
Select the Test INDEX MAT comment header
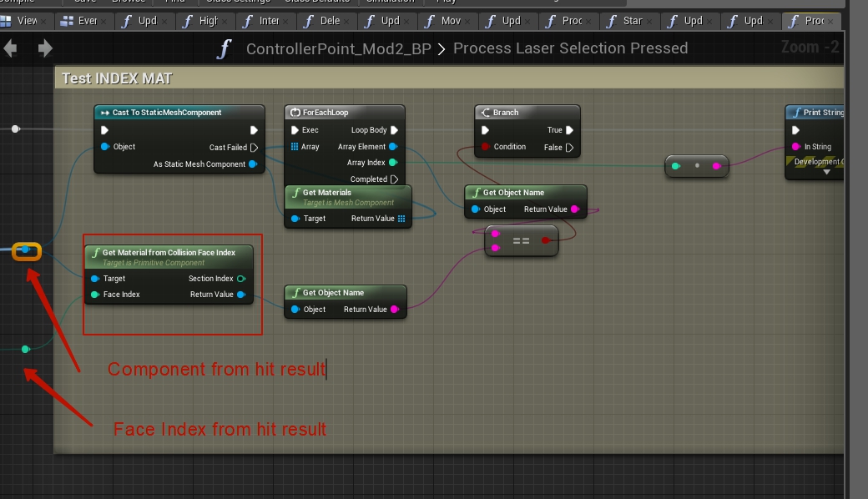pyautogui.click(x=117, y=78)
